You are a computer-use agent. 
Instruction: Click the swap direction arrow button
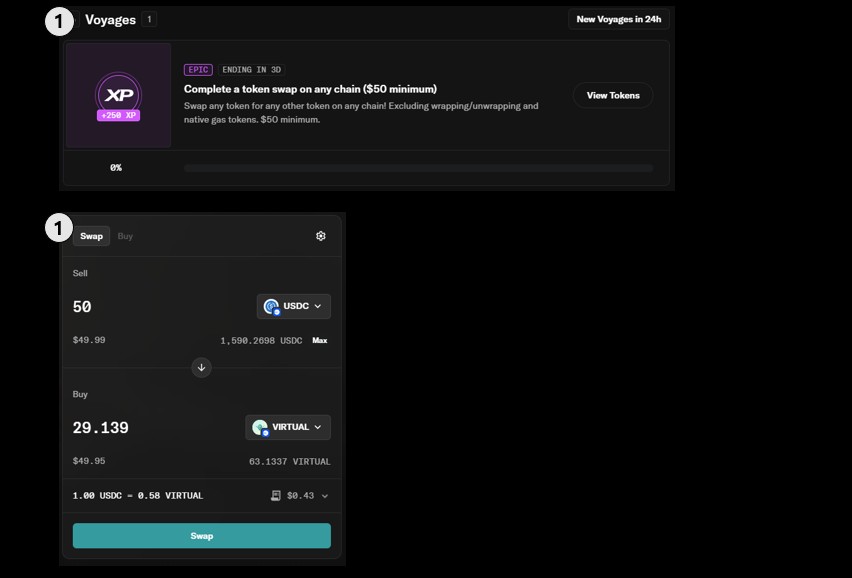tap(202, 368)
